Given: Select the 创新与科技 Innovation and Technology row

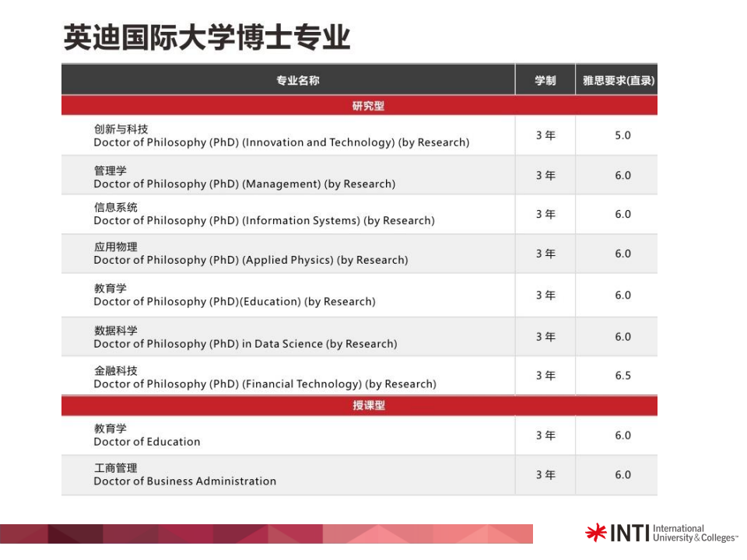Looking at the screenshot, I should point(359,135).
